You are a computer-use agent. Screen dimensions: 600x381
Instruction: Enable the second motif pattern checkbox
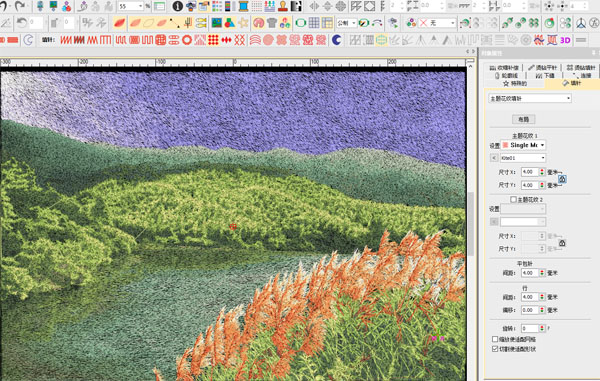coord(513,199)
